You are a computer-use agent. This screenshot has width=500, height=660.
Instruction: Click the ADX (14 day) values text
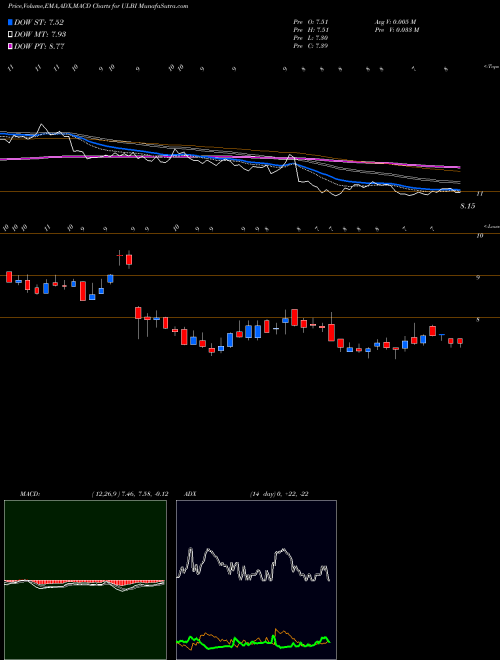279,494
